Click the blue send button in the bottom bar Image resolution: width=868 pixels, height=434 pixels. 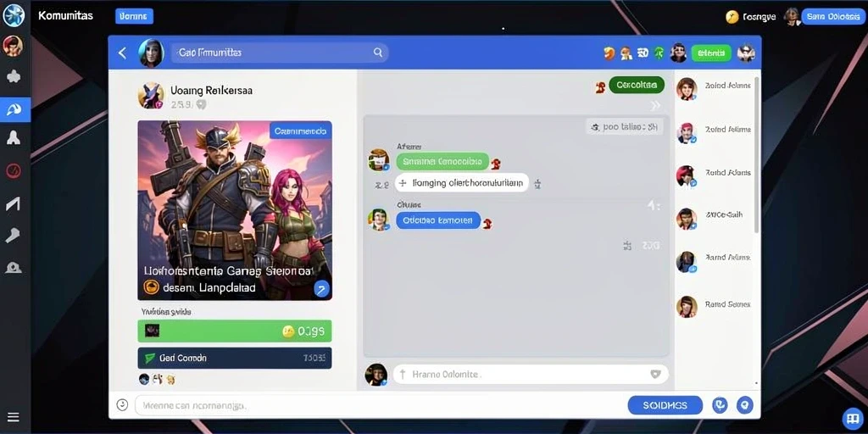point(665,405)
